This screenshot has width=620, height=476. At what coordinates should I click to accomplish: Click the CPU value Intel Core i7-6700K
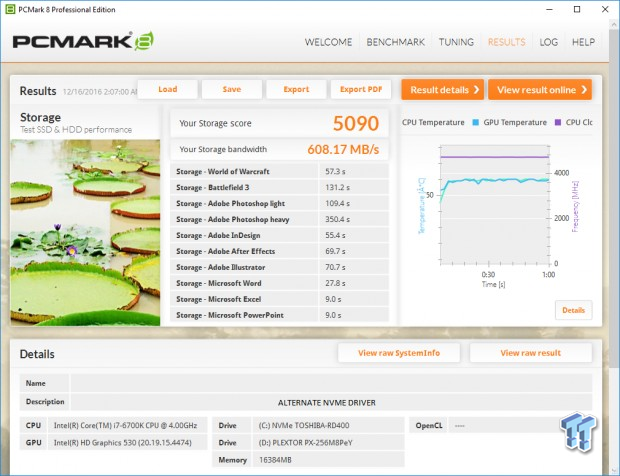click(x=125, y=425)
